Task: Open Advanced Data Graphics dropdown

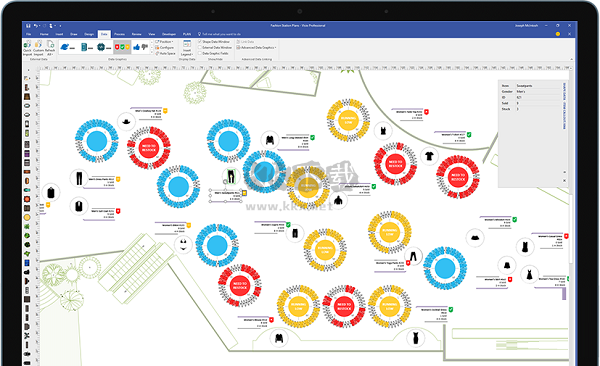Action: (256, 47)
